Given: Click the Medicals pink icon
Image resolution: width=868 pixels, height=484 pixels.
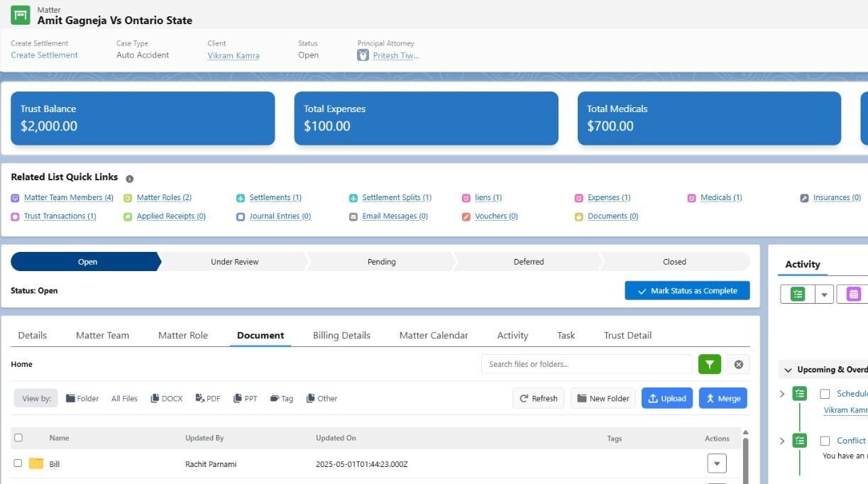Looking at the screenshot, I should pos(692,198).
